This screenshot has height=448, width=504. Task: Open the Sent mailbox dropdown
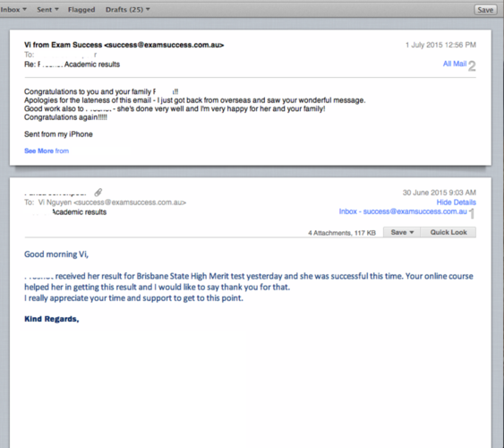coord(47,10)
